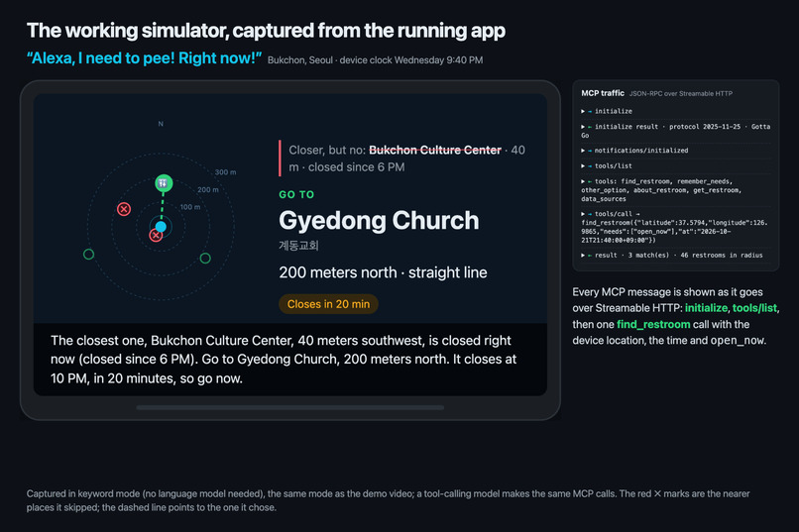The width and height of the screenshot is (799, 532).
Task: Click the "100 m" ring label
Action: 190,207
